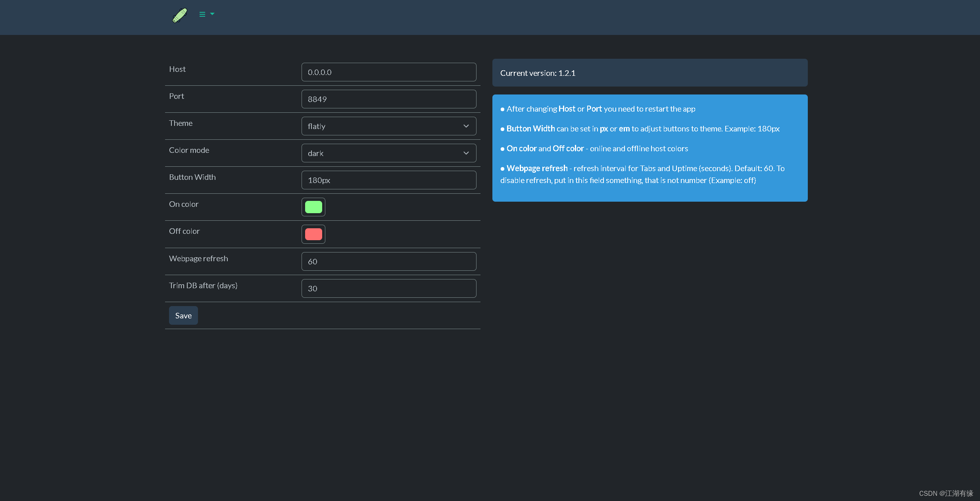The height and width of the screenshot is (501, 980).
Task: Expand the navbar dropdown caret
Action: (x=212, y=14)
